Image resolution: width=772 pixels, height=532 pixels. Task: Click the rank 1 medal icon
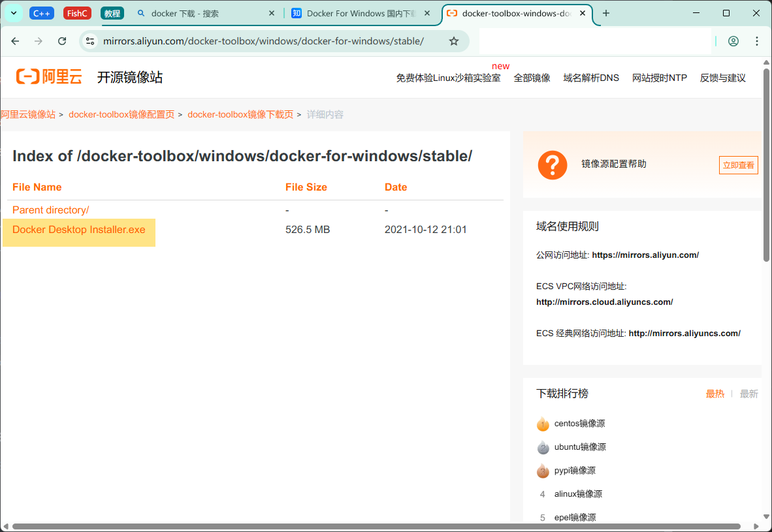(x=543, y=423)
